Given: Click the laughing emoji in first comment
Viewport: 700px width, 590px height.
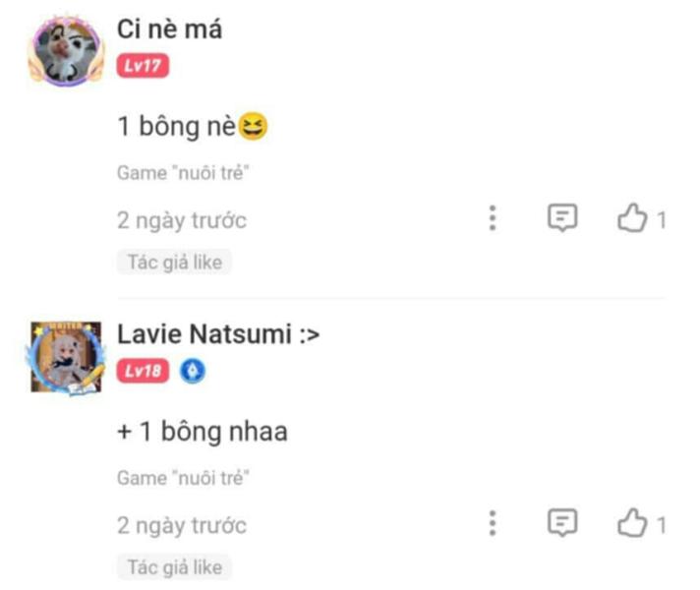Looking at the screenshot, I should coord(254,127).
